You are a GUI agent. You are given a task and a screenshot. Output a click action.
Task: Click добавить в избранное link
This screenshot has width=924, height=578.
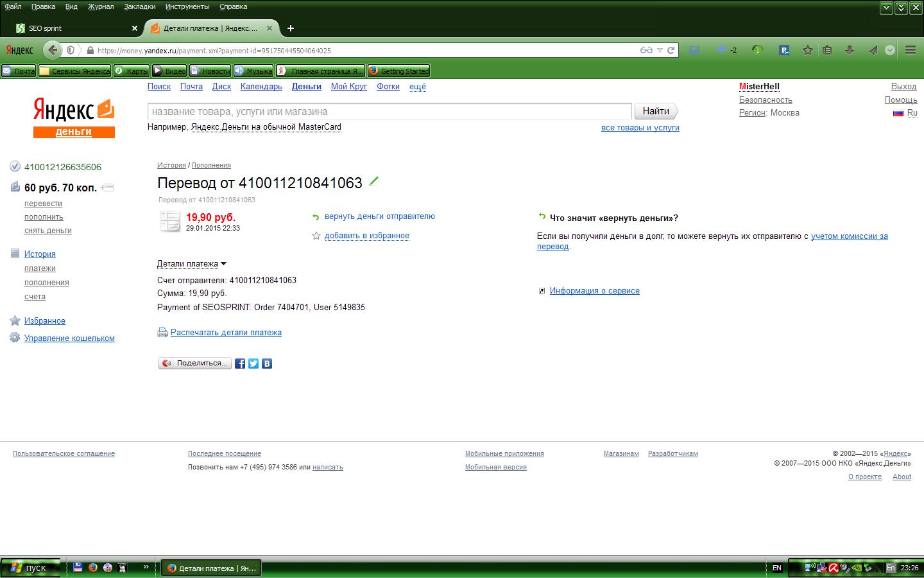[x=367, y=236]
